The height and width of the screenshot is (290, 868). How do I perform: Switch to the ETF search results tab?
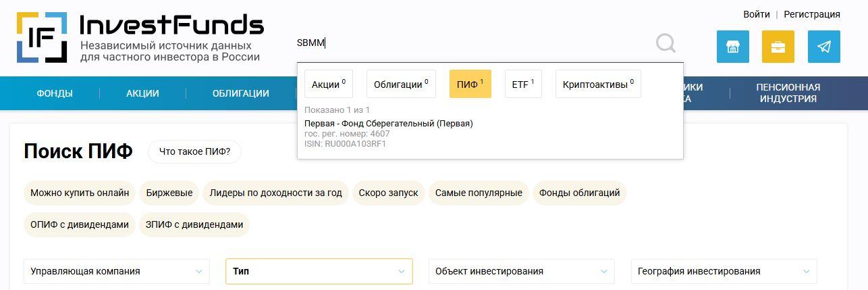click(522, 84)
